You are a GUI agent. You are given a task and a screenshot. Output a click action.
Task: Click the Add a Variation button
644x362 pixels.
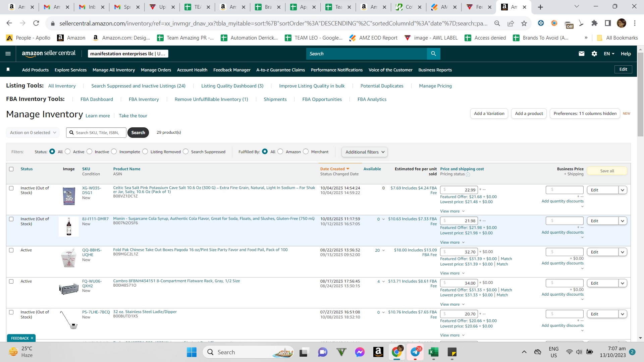tap(489, 114)
